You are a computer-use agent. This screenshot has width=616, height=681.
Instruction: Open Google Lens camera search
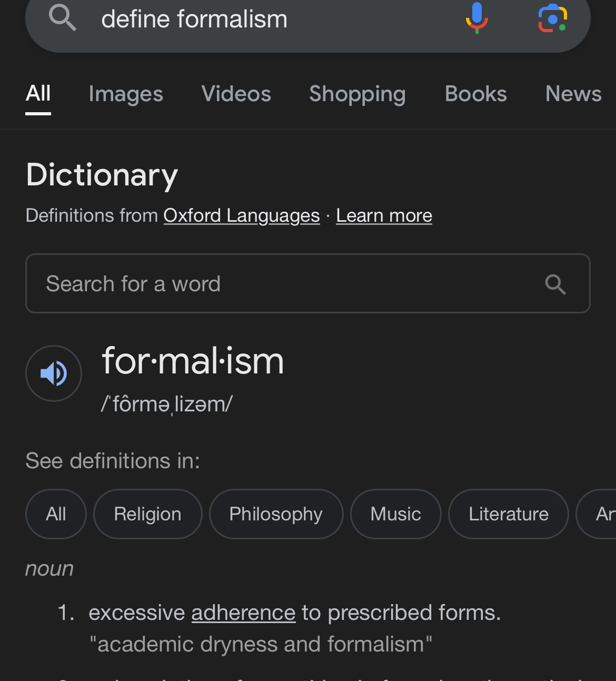pos(552,18)
